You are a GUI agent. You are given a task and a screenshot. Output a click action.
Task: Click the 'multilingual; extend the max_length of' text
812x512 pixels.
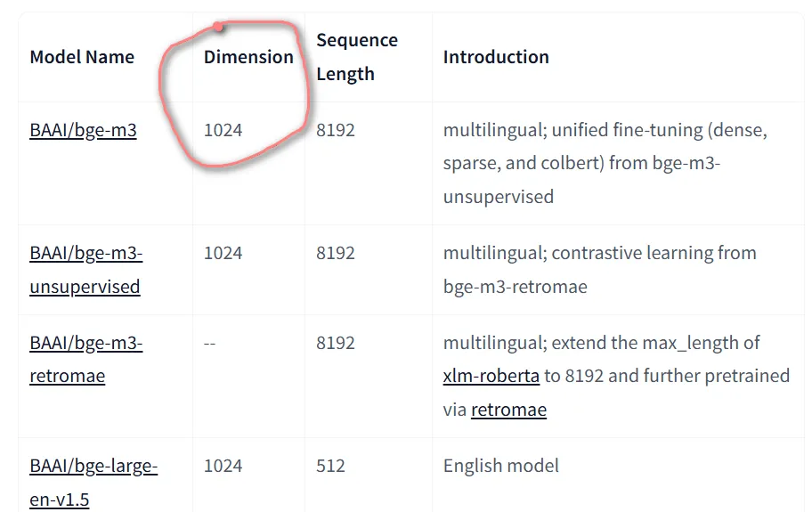(601, 343)
